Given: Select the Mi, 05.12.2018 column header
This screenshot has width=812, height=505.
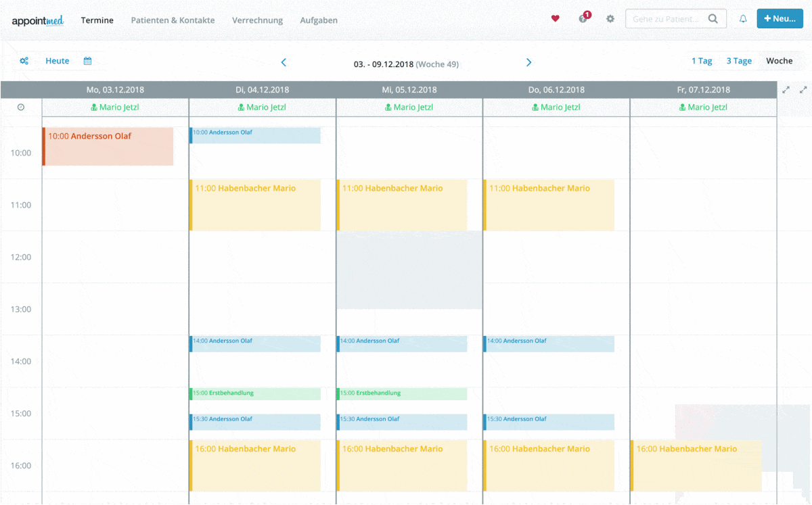Looking at the screenshot, I should pos(409,89).
